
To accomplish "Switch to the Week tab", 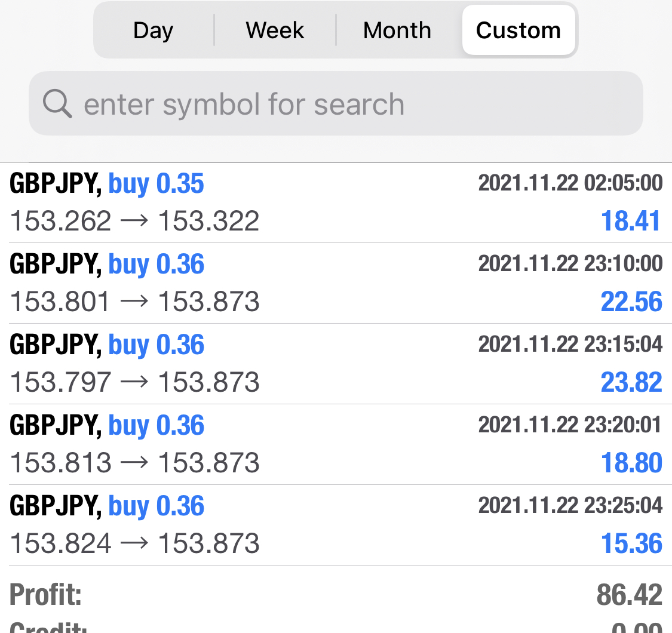I will [275, 30].
